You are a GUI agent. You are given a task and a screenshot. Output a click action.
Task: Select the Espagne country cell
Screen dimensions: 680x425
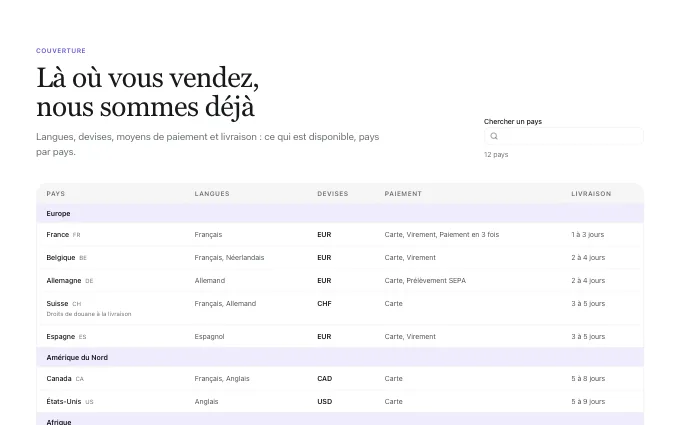click(x=66, y=337)
